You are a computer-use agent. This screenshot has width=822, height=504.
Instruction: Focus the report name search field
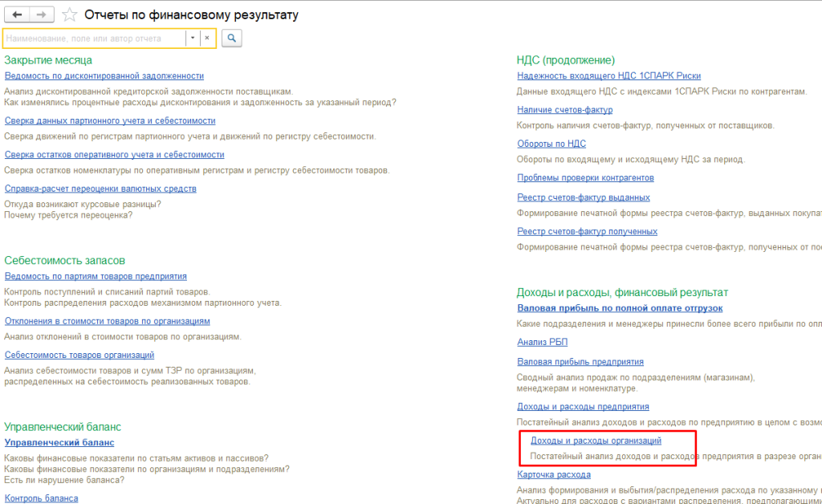(93, 38)
